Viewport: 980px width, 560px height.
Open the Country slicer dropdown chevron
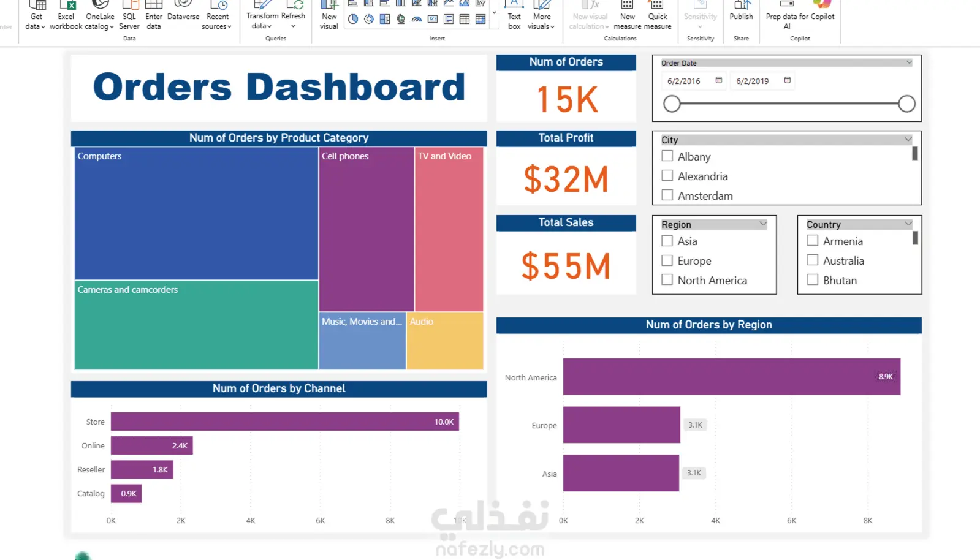click(x=908, y=224)
